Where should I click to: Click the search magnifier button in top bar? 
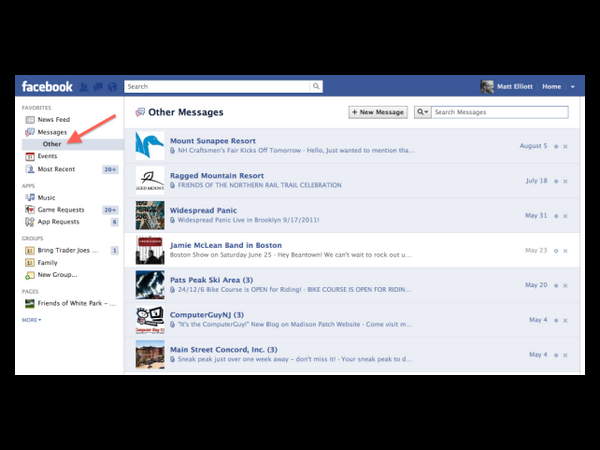coord(316,86)
